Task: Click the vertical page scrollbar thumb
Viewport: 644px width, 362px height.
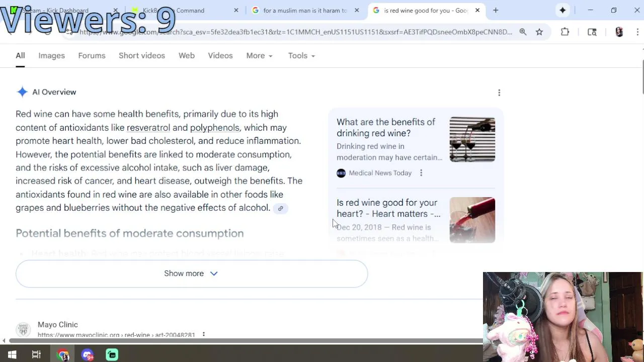Action: click(643, 76)
